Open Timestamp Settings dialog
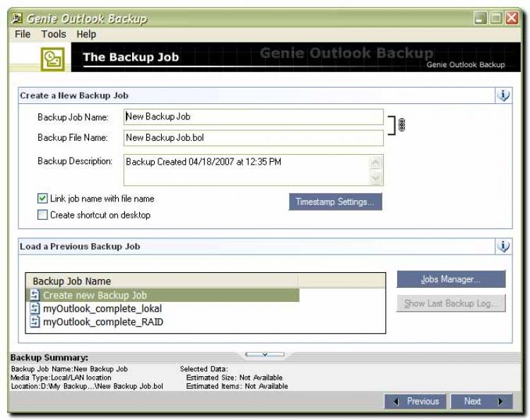 pyautogui.click(x=336, y=202)
